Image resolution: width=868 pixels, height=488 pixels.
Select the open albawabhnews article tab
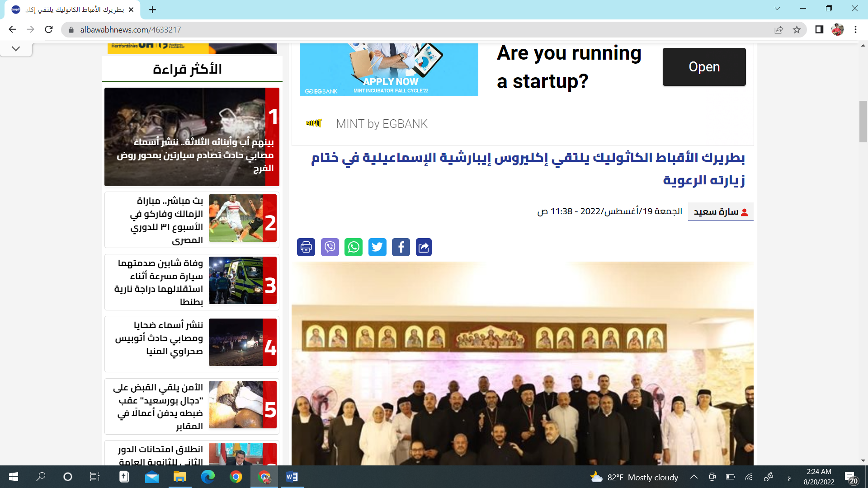pyautogui.click(x=72, y=9)
